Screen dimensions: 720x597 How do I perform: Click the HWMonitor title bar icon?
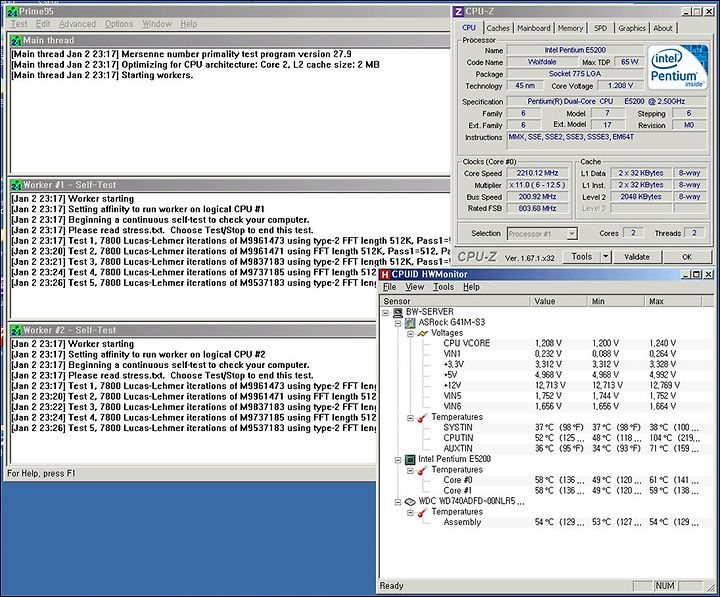385,275
